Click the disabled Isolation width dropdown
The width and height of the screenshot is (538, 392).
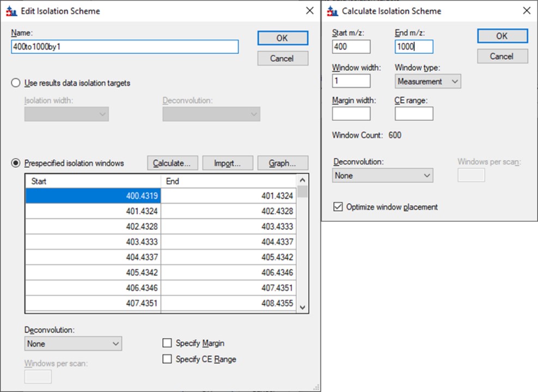(66, 114)
